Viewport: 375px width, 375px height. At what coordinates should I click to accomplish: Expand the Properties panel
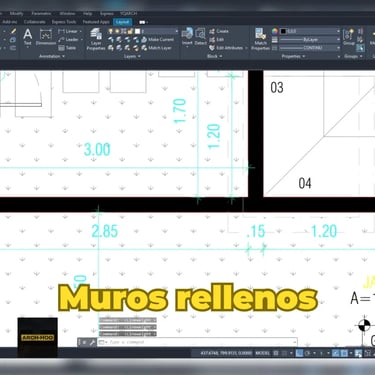293,56
